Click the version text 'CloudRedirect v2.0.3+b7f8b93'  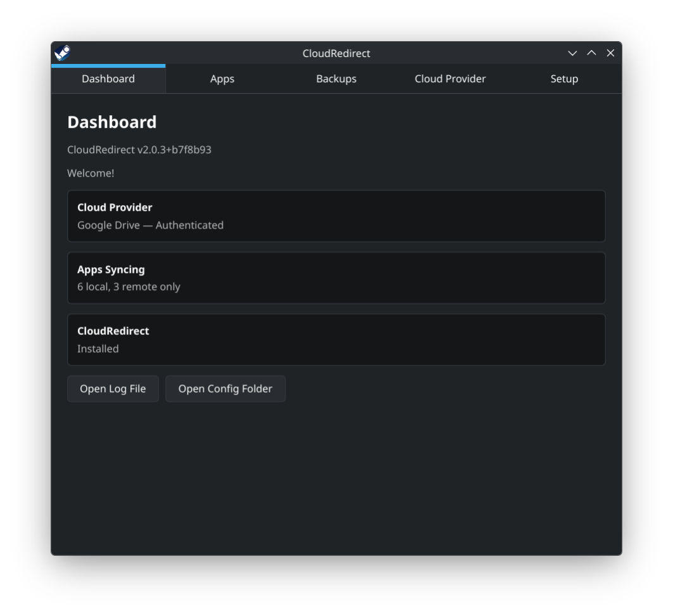(x=139, y=150)
